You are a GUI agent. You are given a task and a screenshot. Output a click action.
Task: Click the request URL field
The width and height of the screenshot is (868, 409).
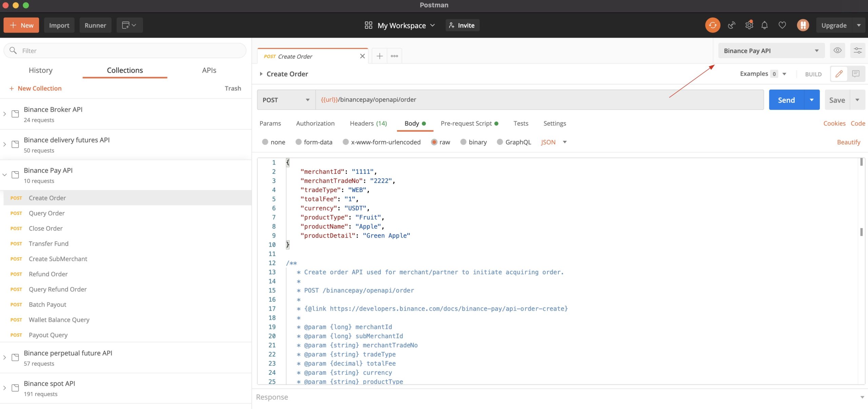point(539,100)
